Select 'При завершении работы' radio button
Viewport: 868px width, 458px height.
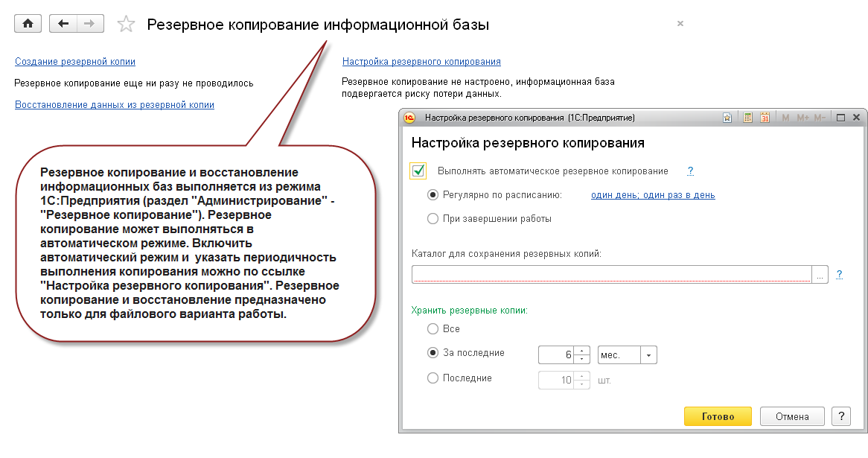pyautogui.click(x=433, y=219)
